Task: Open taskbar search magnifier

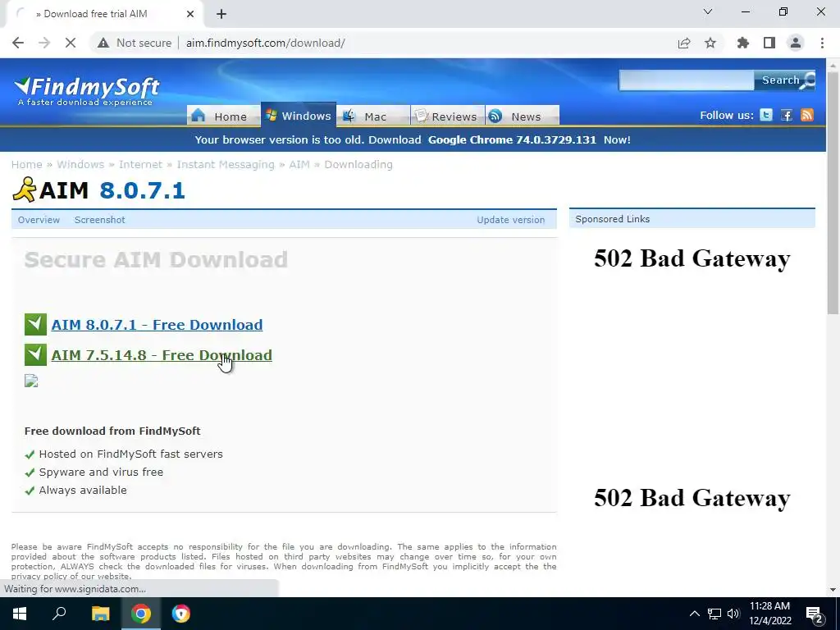Action: click(59, 614)
